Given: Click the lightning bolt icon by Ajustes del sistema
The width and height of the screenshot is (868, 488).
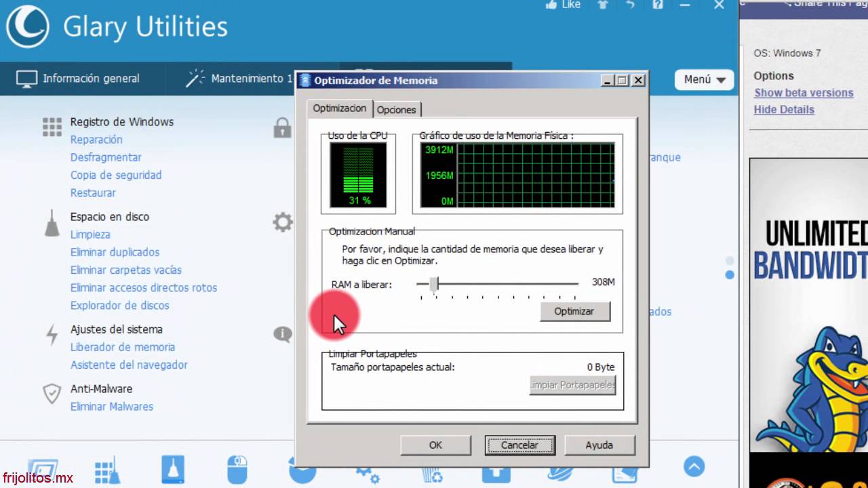Looking at the screenshot, I should [x=52, y=334].
